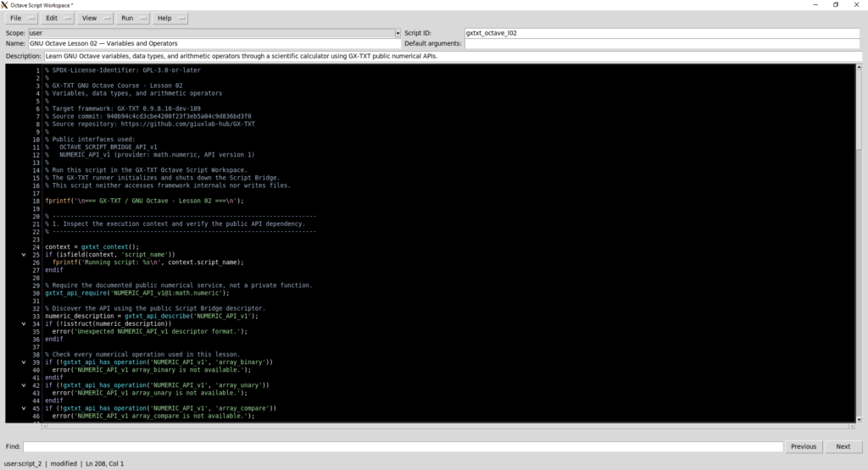This screenshot has height=470, width=868.
Task: Click the 'context = gxtxt_context();' line
Action: (92, 247)
